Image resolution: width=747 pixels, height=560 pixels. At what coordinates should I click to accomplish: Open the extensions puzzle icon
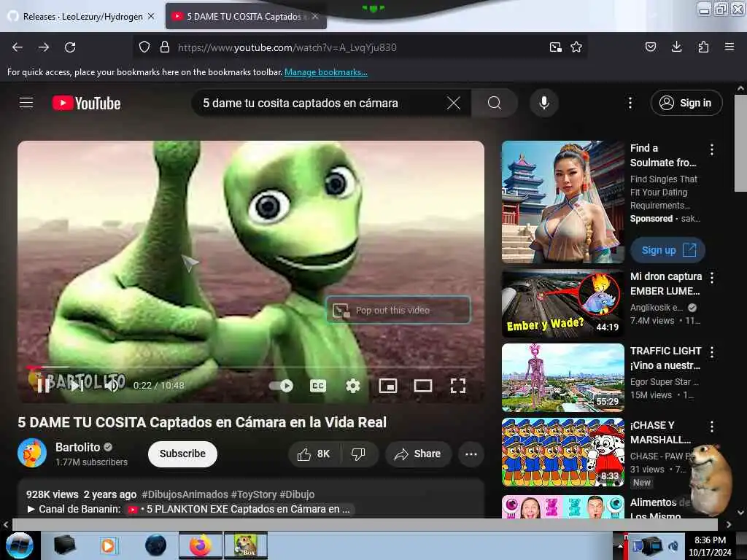(x=703, y=47)
